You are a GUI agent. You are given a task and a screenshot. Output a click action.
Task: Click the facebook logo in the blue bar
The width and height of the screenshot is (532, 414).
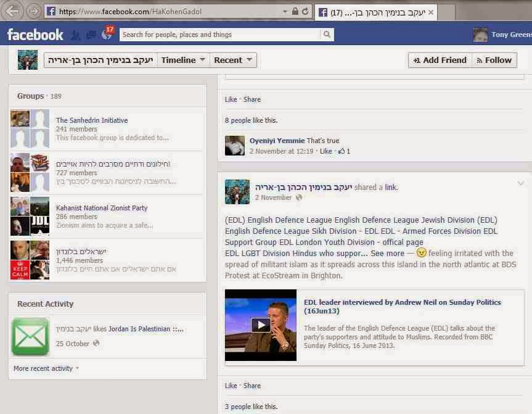35,35
